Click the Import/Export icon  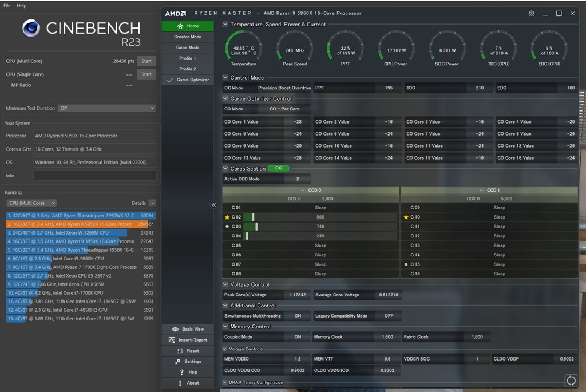click(x=172, y=340)
